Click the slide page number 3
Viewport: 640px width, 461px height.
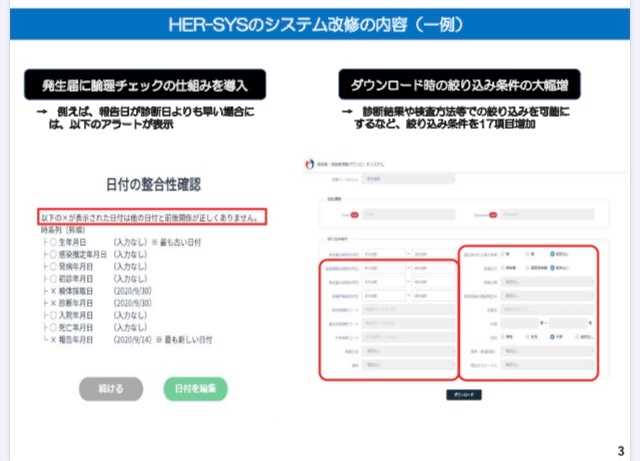coord(621,451)
